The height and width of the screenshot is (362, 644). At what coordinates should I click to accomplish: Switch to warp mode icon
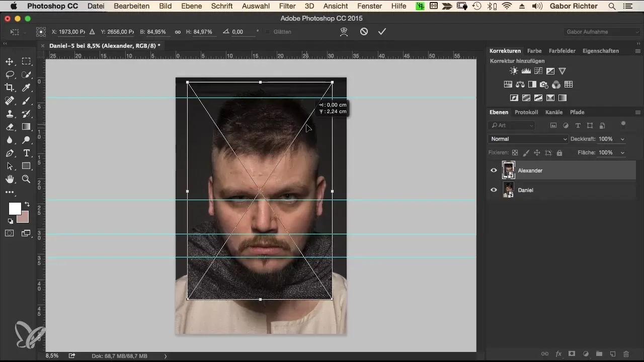[345, 32]
